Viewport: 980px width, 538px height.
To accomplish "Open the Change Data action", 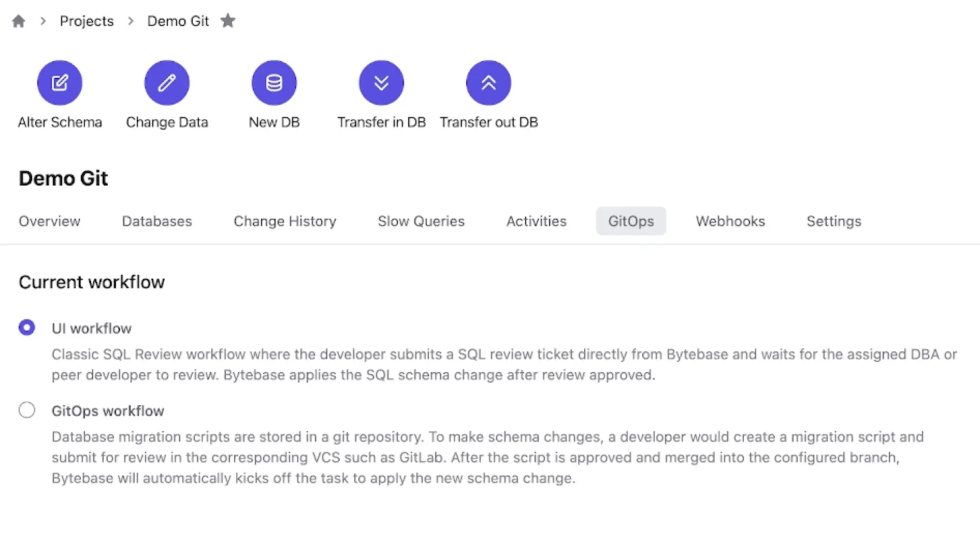I will (166, 82).
